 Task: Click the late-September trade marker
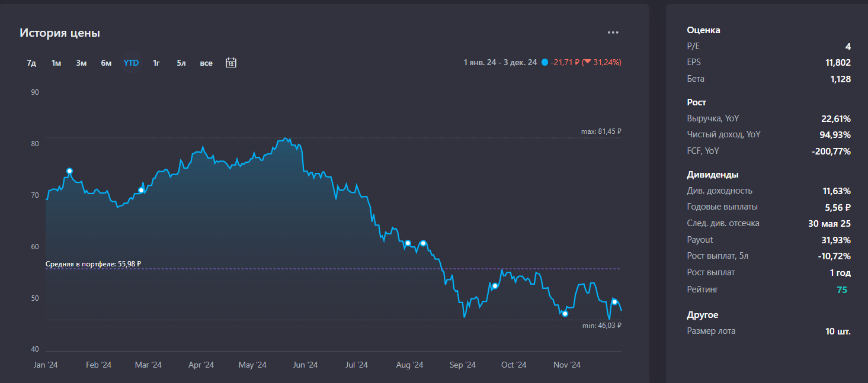click(x=495, y=286)
